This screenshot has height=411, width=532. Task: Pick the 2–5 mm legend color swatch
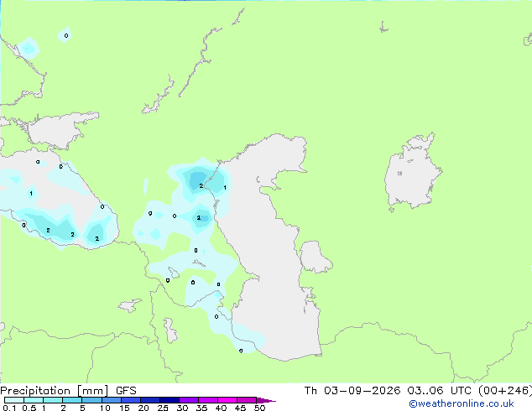point(72,400)
